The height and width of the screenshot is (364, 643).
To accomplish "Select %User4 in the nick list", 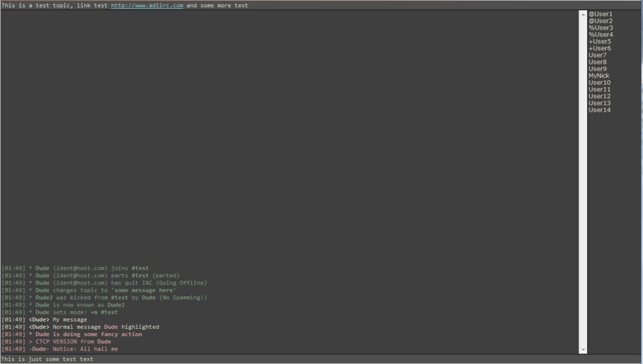I will (601, 35).
